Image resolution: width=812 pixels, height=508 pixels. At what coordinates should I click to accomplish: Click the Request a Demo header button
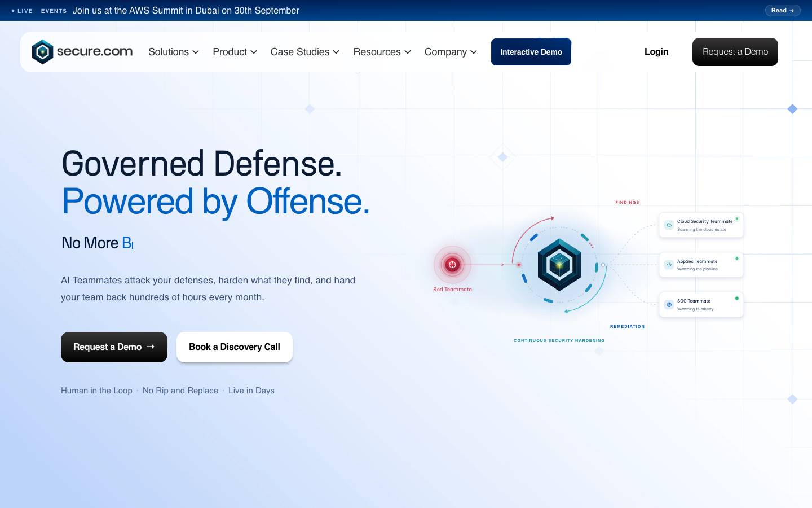[x=735, y=52]
